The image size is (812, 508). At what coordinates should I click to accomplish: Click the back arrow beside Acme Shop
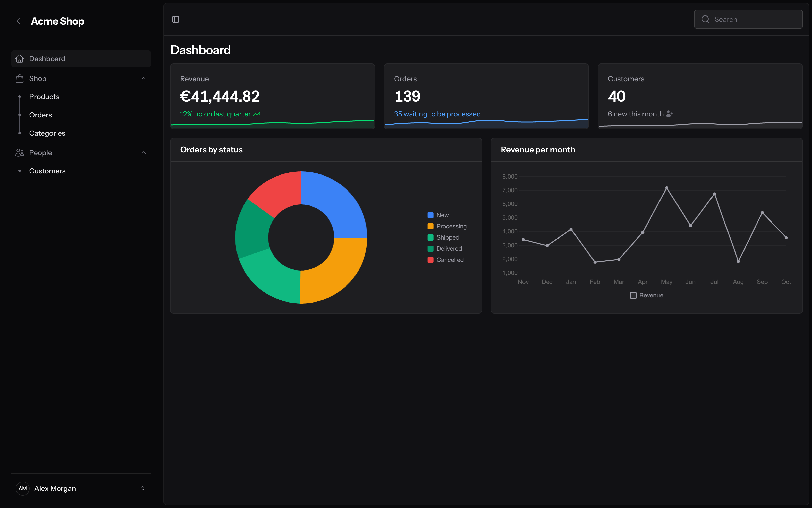tap(19, 21)
